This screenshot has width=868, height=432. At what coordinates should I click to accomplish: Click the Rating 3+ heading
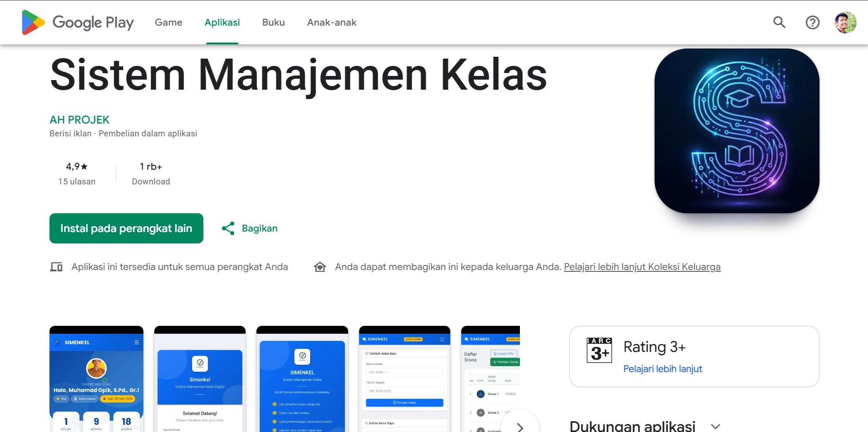(655, 347)
